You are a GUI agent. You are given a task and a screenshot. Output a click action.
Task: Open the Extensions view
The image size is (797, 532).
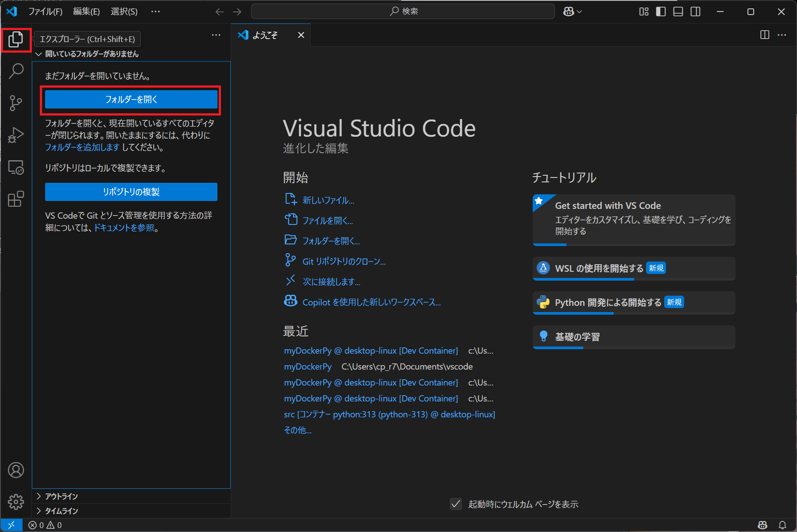click(16, 199)
